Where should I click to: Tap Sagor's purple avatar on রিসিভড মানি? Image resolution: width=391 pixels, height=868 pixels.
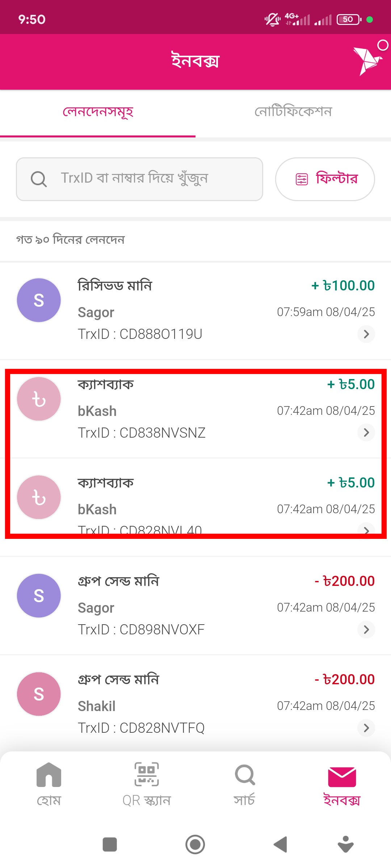click(x=39, y=300)
